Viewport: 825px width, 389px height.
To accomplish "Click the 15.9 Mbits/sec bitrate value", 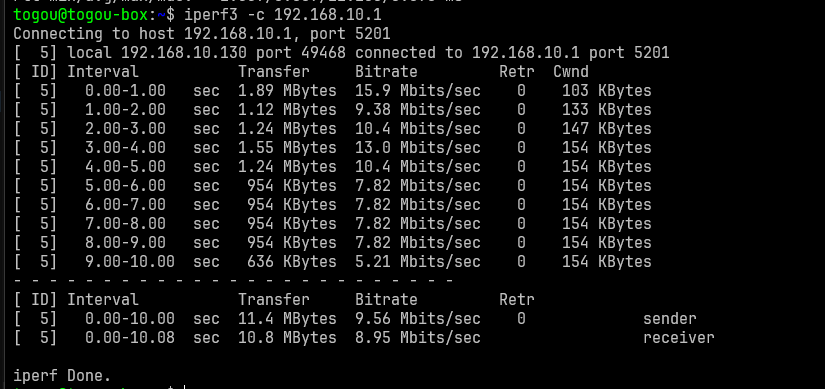I will click(418, 91).
